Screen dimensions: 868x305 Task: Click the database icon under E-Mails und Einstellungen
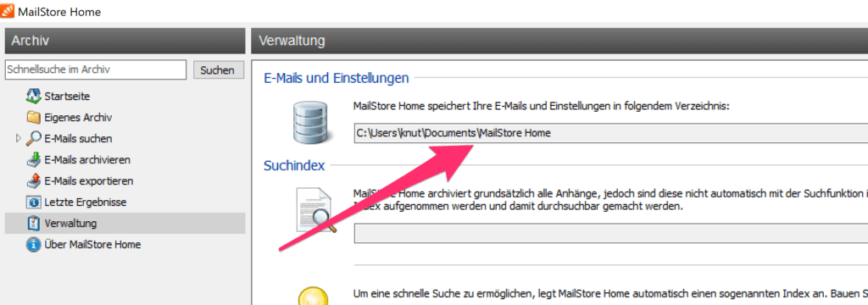click(x=311, y=123)
